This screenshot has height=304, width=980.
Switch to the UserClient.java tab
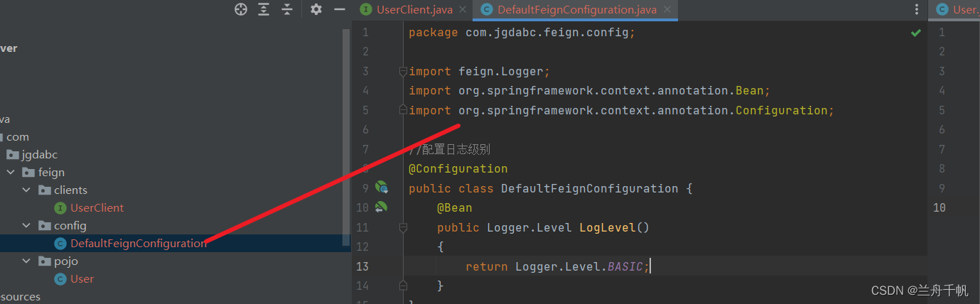[x=414, y=9]
